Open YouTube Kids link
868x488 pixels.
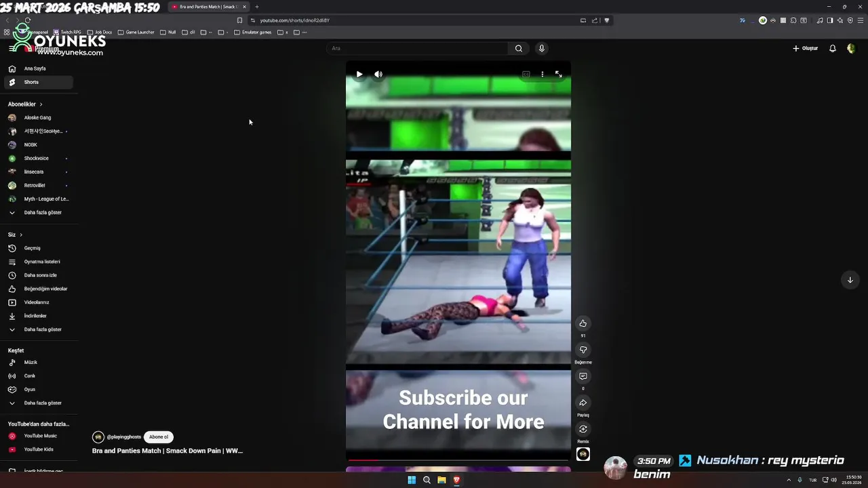click(38, 449)
